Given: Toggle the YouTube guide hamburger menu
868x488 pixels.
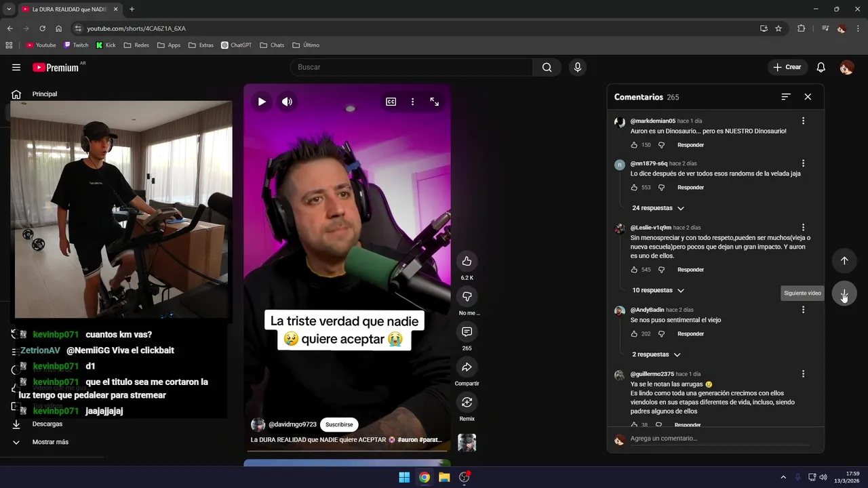Looking at the screenshot, I should 16,67.
